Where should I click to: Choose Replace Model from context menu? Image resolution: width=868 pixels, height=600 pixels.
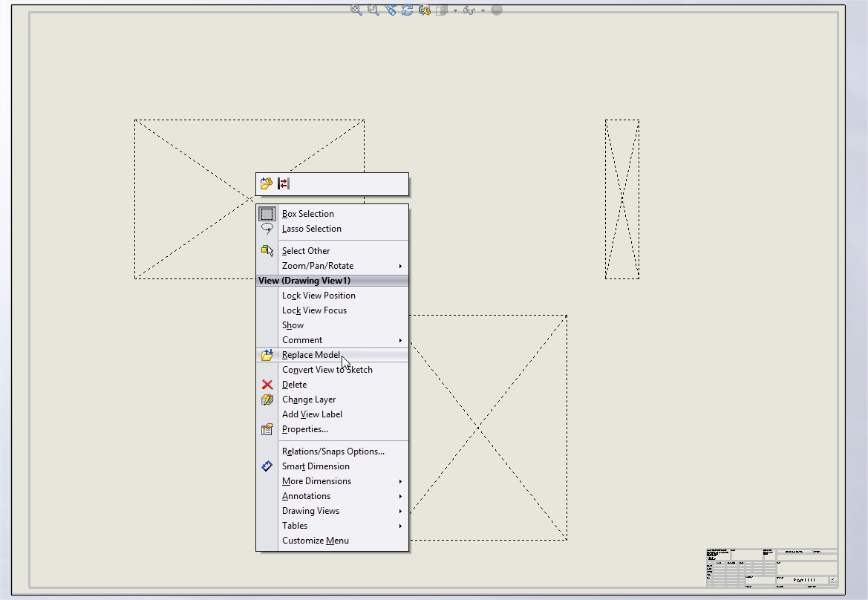point(310,355)
